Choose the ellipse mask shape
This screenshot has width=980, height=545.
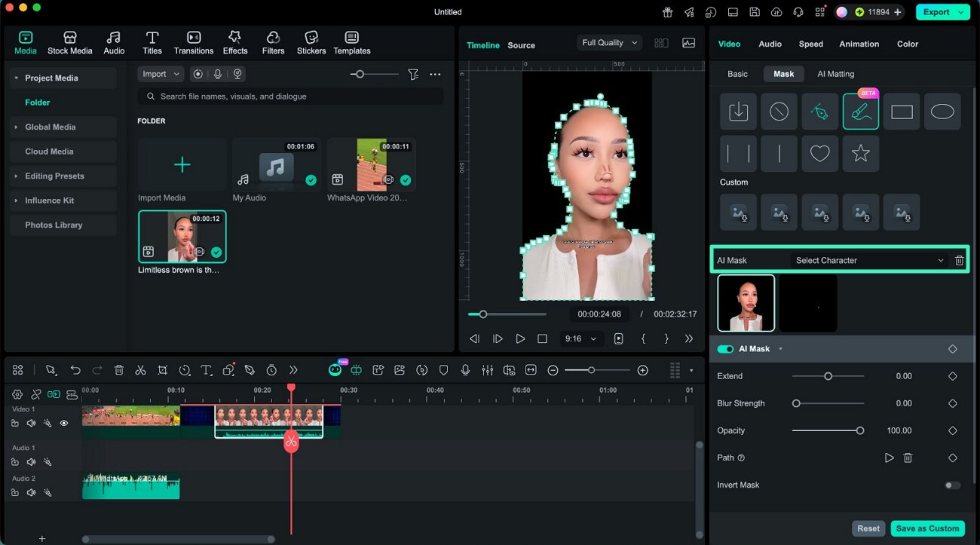pyautogui.click(x=942, y=112)
